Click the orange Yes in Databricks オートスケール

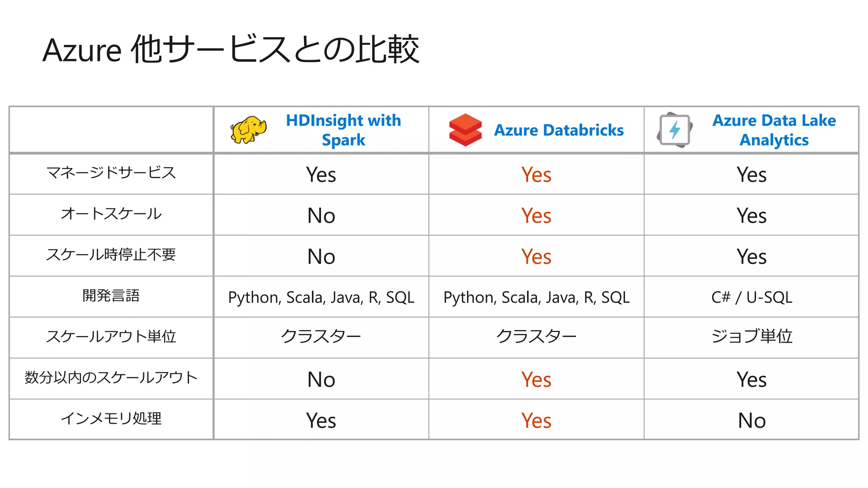pos(536,215)
